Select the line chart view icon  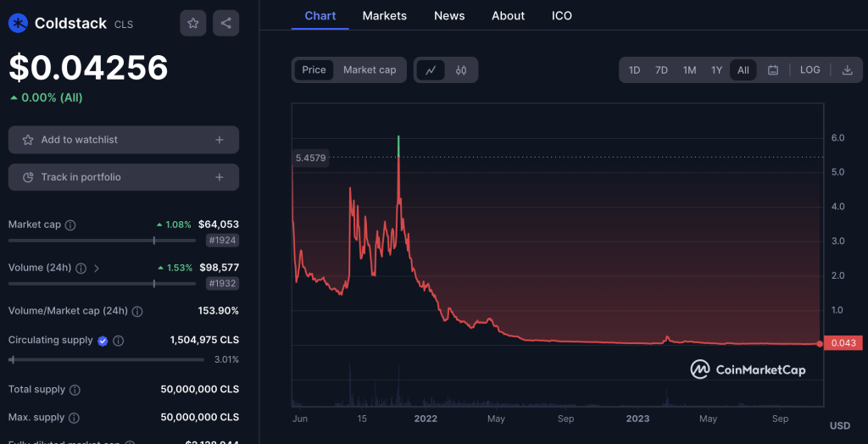tap(431, 70)
